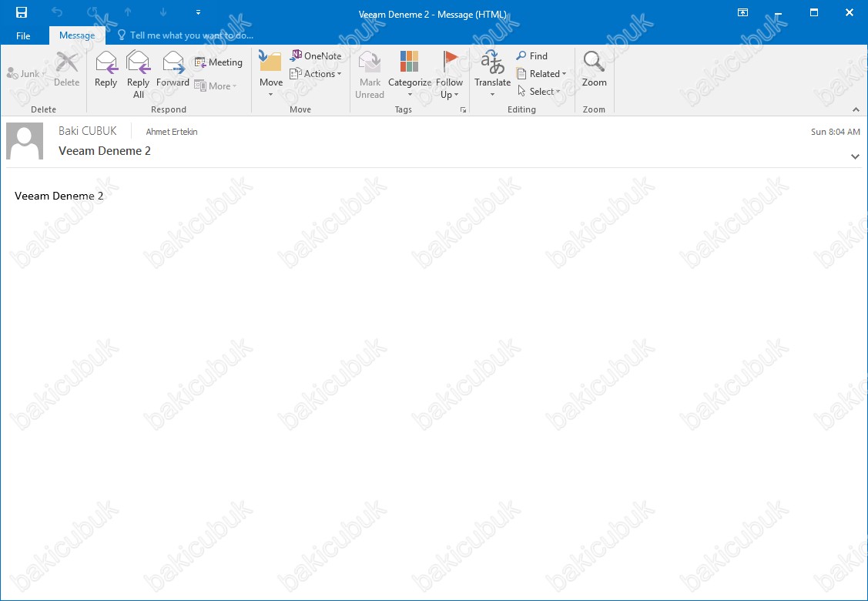Viewport: 868px width, 601px height.
Task: Collapse the ribbon with the up chevron
Action: [856, 109]
